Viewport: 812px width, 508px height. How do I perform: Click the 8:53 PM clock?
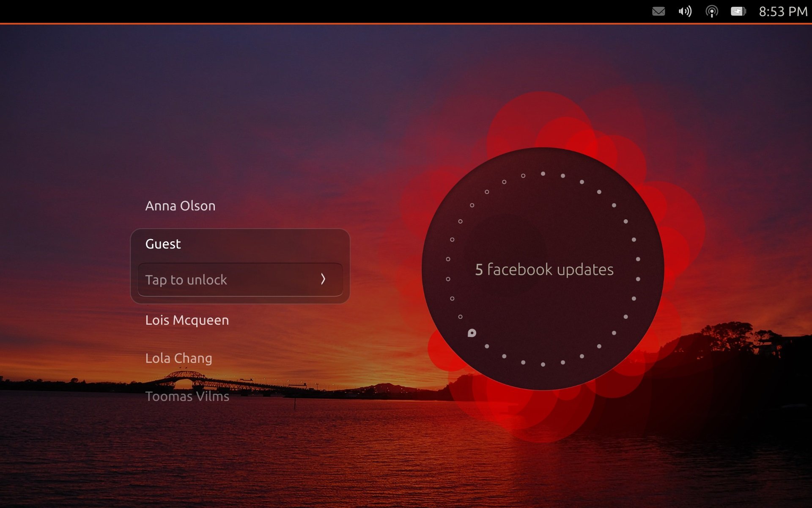783,11
